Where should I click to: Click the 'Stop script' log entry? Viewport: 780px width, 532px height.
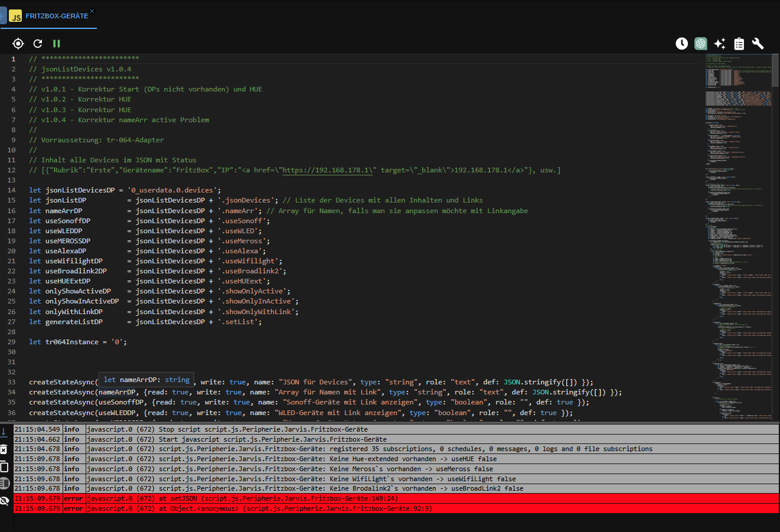pyautogui.click(x=396, y=429)
